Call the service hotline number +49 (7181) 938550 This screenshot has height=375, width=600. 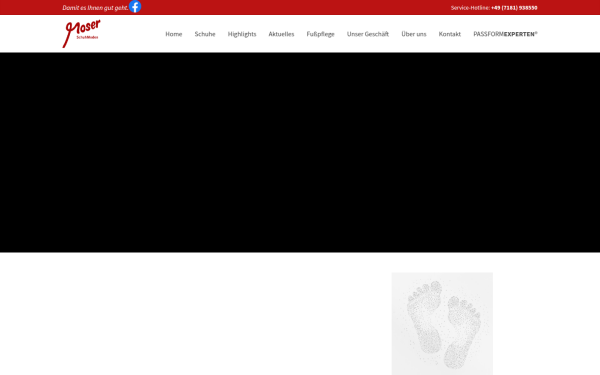tap(514, 8)
